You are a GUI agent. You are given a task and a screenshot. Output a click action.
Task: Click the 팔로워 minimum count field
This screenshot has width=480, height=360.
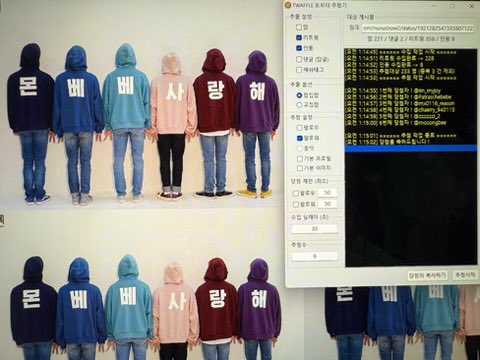pos(327,204)
